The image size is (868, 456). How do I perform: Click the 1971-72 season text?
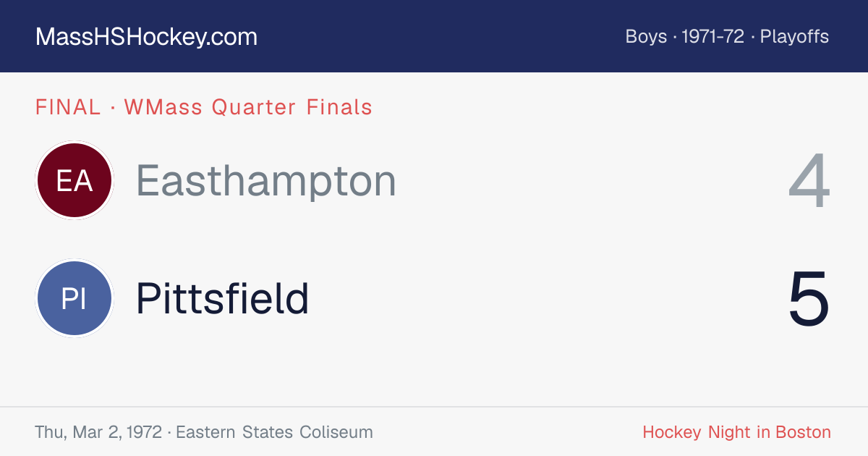[713, 36]
